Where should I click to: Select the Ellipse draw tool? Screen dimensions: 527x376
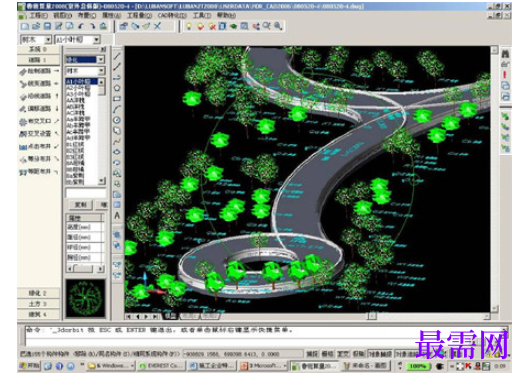click(117, 152)
